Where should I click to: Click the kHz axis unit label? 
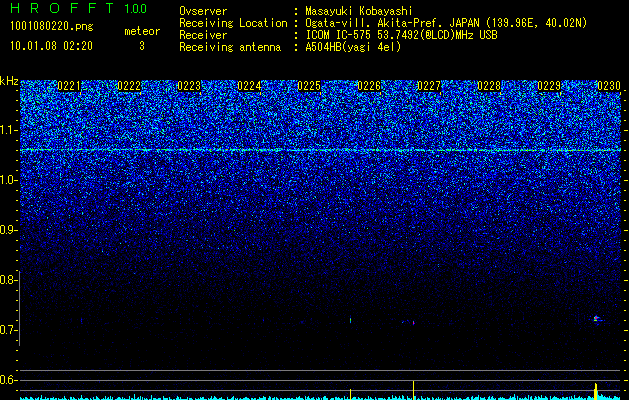pos(9,81)
